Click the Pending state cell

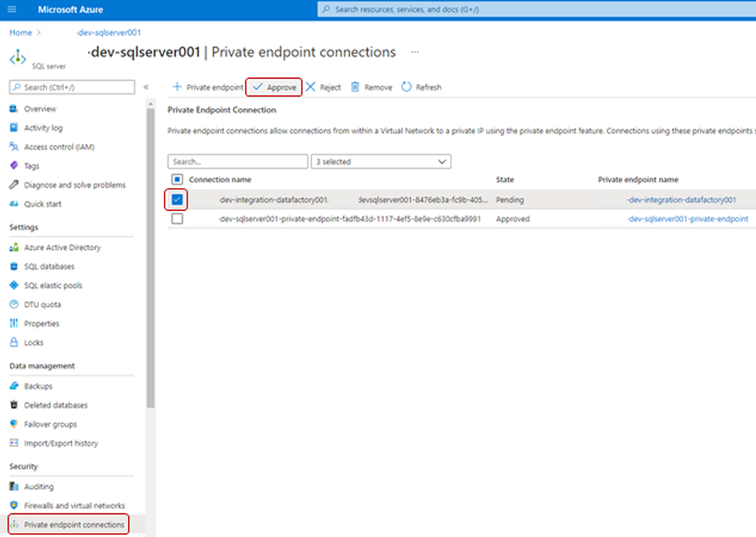[x=510, y=199]
